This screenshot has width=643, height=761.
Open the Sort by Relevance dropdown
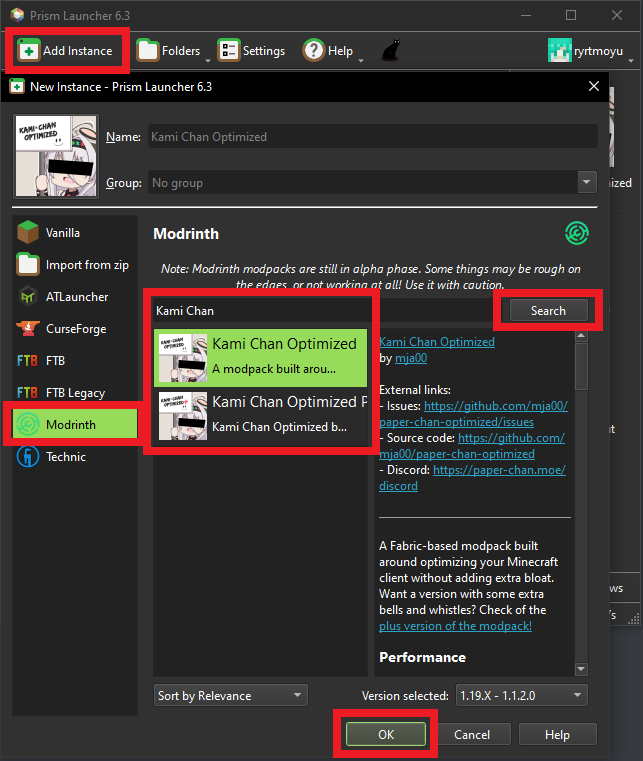click(x=231, y=695)
